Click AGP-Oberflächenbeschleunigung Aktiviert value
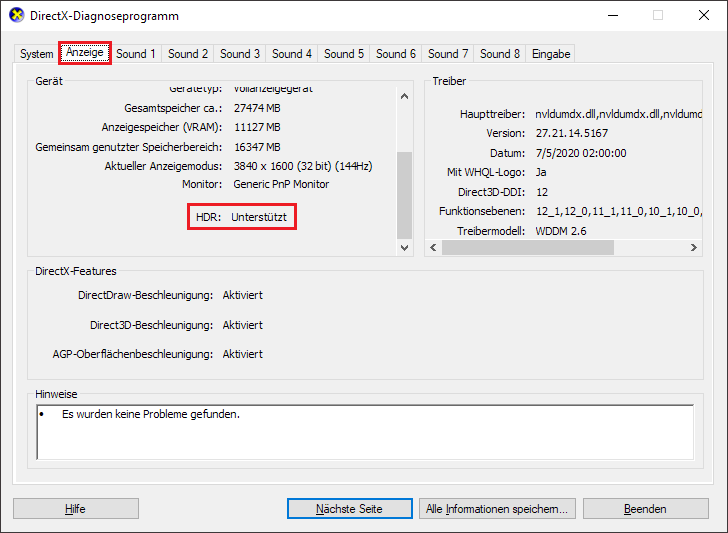Screen dimensions: 728x533 [x=242, y=354]
